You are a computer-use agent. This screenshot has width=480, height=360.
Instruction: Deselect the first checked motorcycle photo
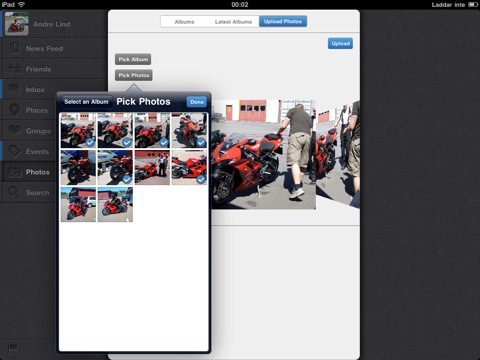click(x=78, y=130)
